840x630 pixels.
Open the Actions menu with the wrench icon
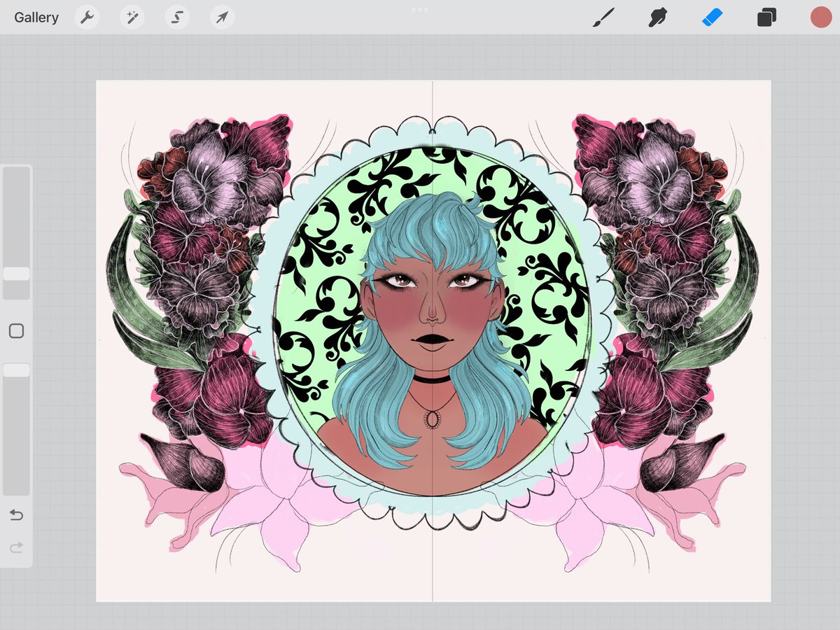click(87, 17)
